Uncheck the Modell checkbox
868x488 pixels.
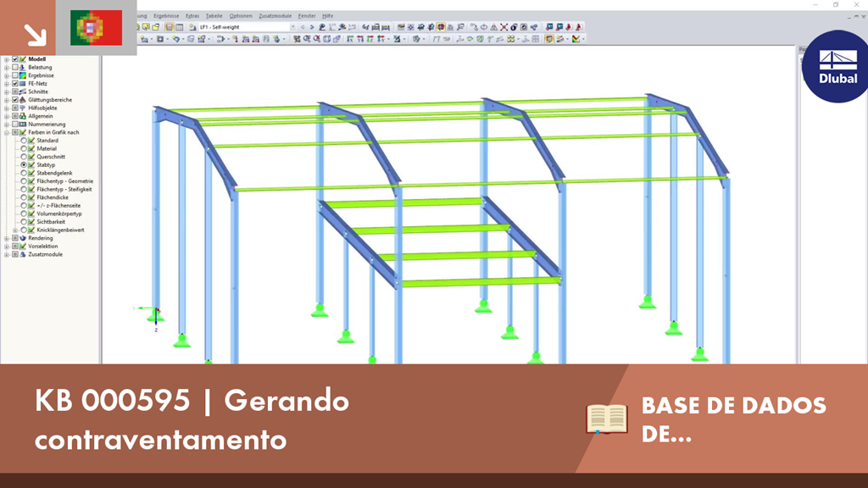[x=15, y=59]
